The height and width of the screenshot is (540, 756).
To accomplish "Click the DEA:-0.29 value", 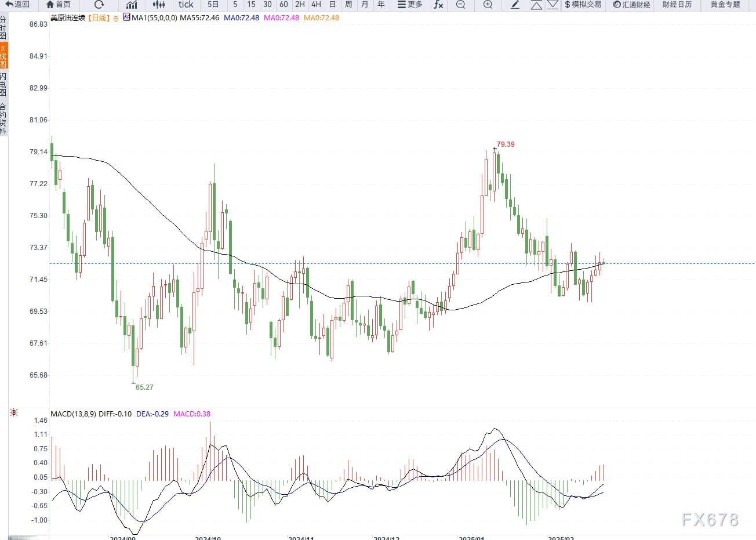I will coord(152,414).
